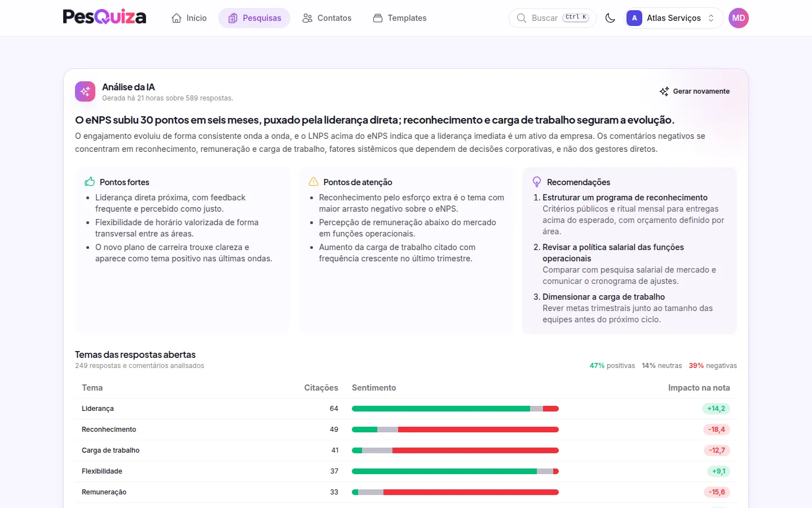Screen dimensions: 812x508
Task: Select the Carga de trabalho row label
Action: 111,450
